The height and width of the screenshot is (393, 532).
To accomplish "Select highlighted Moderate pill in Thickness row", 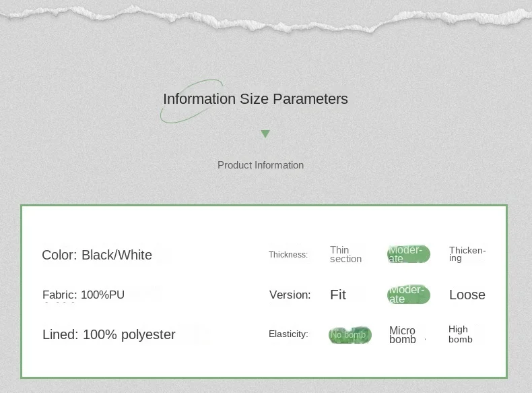I will coord(408,254).
